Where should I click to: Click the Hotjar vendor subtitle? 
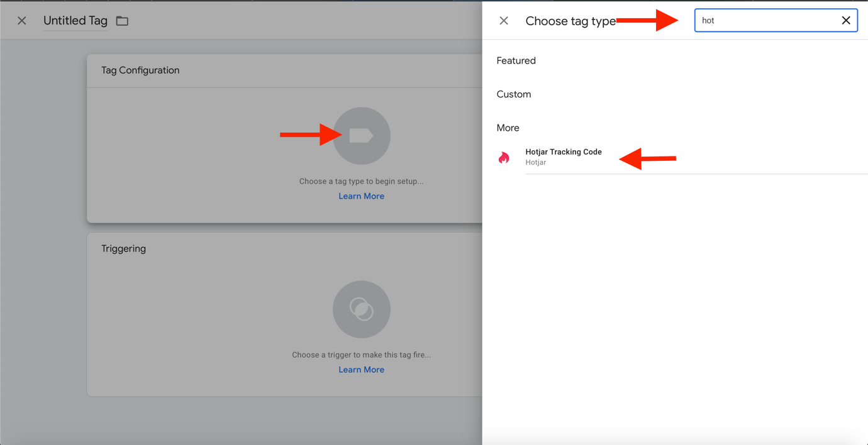[536, 162]
